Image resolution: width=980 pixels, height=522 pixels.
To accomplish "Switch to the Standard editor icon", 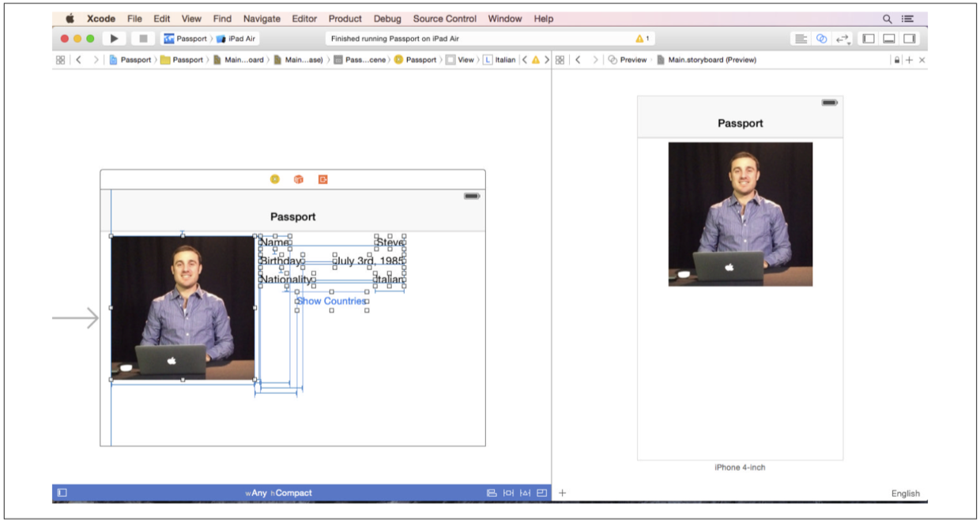I will (801, 39).
